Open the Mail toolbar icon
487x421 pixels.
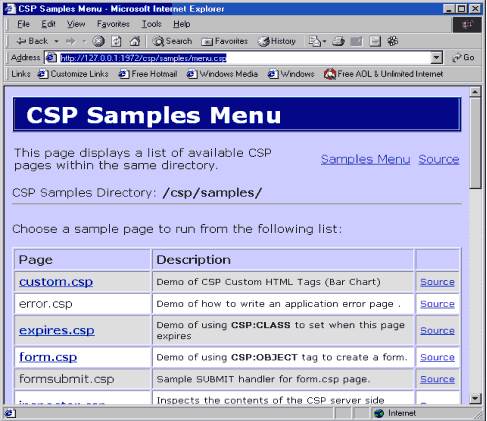[x=314, y=41]
